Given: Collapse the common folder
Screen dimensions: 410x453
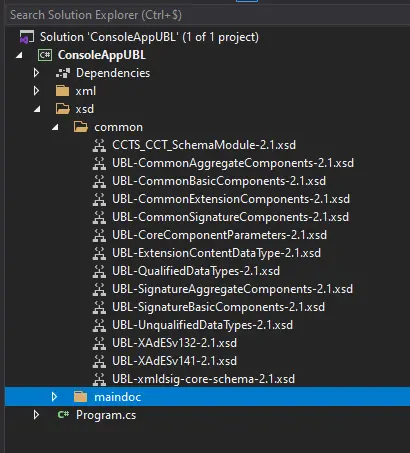Looking at the screenshot, I should point(55,127).
